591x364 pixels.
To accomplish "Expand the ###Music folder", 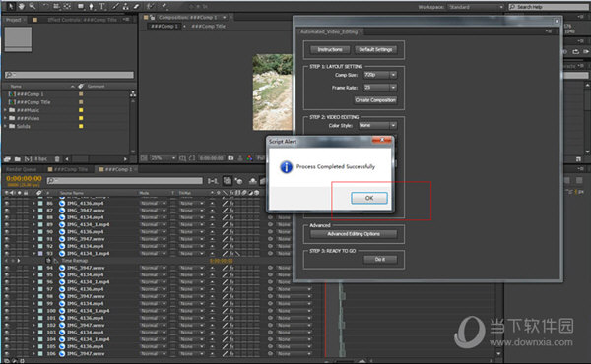I will (x=5, y=110).
